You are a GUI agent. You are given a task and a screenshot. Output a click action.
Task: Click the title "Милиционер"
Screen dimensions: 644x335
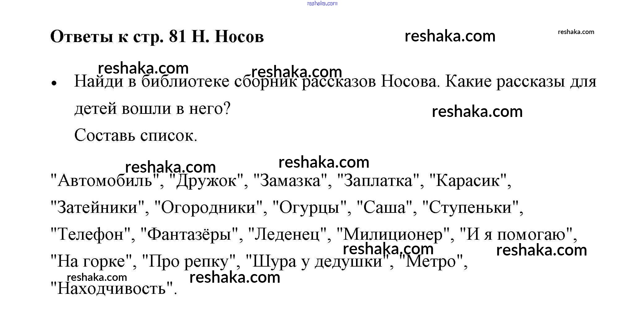pyautogui.click(x=393, y=234)
